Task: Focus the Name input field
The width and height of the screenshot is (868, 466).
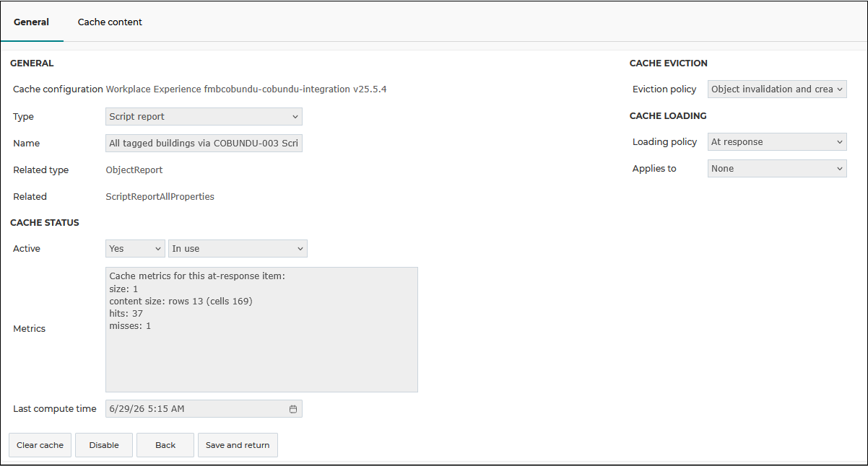Action: point(204,143)
